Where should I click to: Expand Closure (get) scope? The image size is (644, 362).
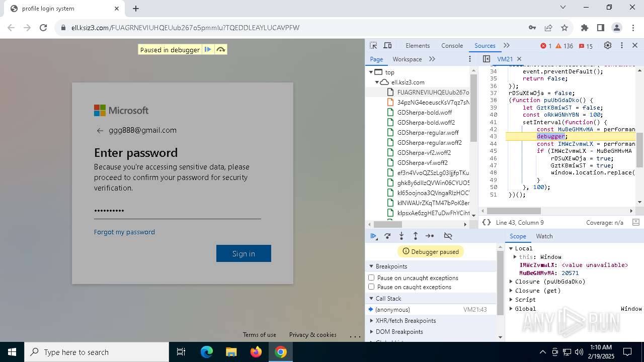pyautogui.click(x=511, y=291)
